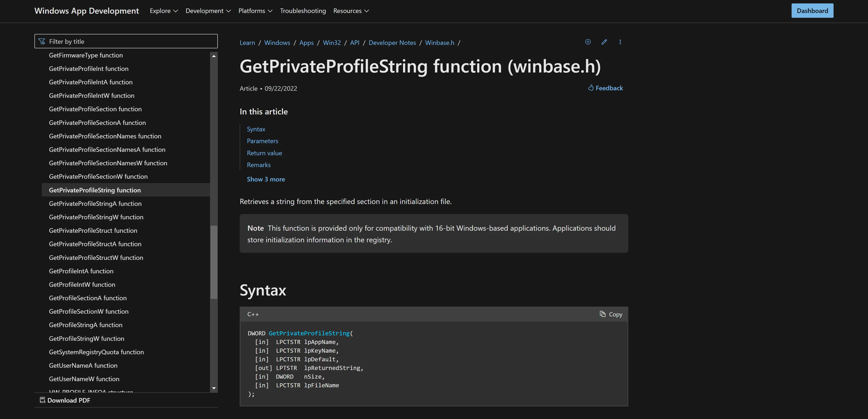
Task: Open GetPrivateProfileStringA function entry
Action: pos(95,203)
